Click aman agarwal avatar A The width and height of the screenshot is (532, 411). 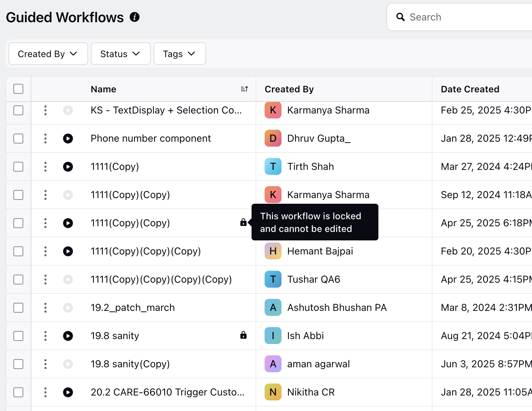(x=273, y=364)
